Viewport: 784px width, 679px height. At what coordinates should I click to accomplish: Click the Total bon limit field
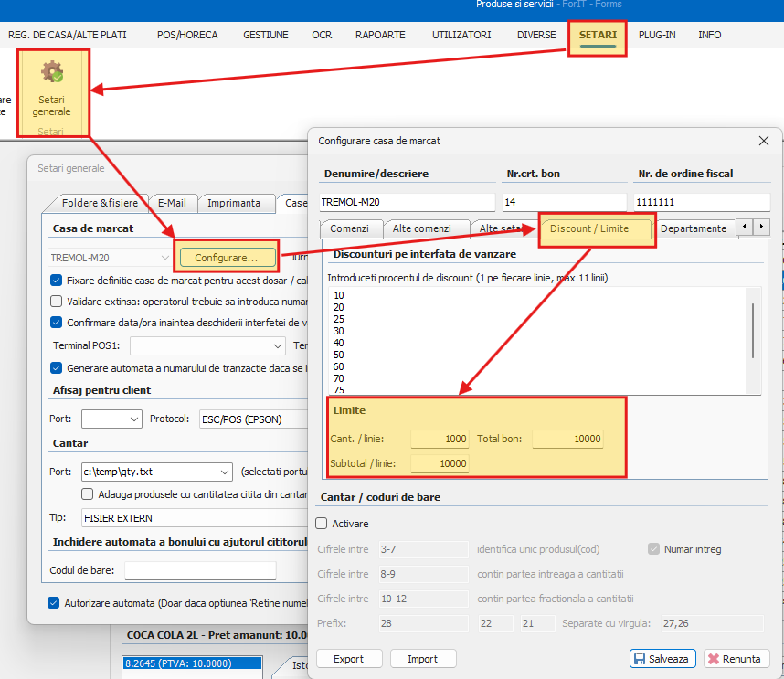pyautogui.click(x=567, y=440)
